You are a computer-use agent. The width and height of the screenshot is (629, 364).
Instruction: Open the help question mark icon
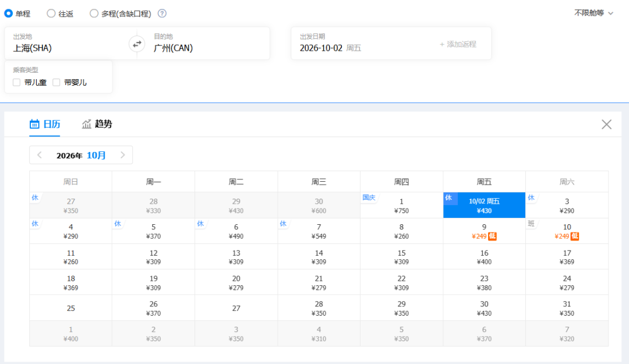[x=162, y=13]
